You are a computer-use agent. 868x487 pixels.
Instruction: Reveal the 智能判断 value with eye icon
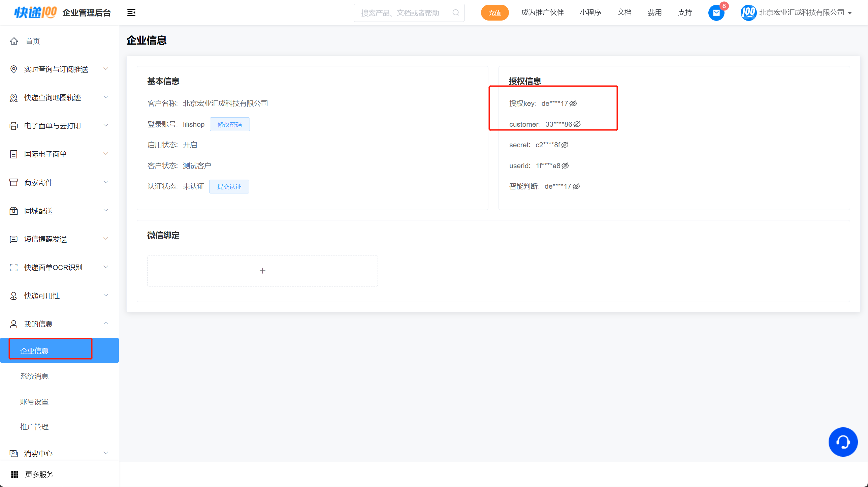click(576, 186)
